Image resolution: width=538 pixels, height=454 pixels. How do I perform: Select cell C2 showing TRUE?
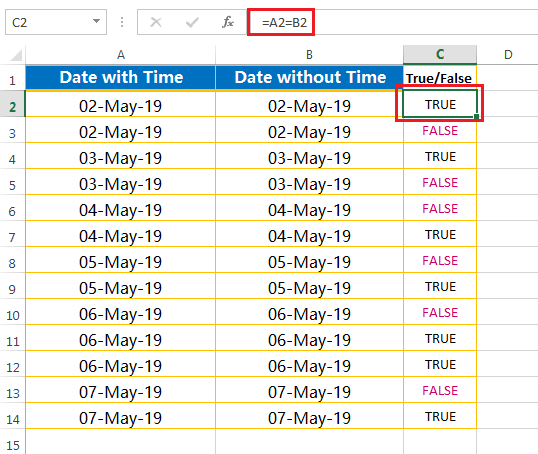(440, 104)
